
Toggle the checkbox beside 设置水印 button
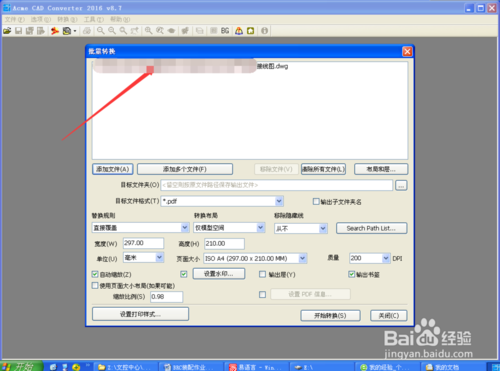pyautogui.click(x=184, y=274)
